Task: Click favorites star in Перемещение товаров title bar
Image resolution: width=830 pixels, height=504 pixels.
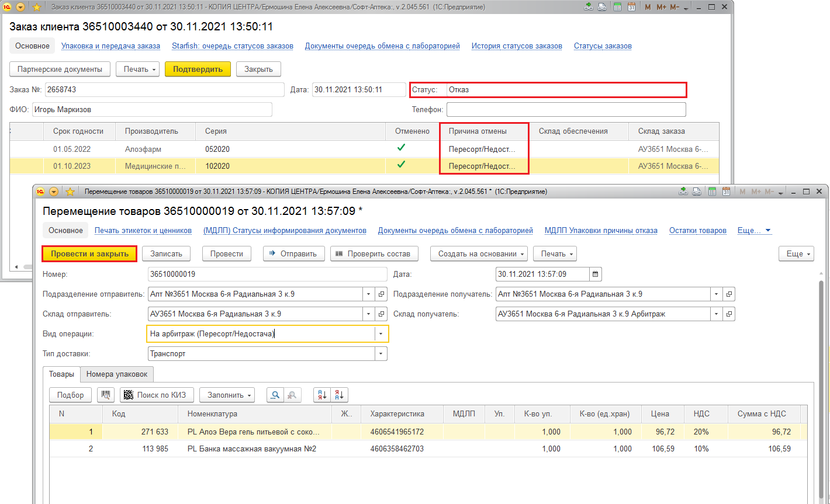Action: click(70, 191)
